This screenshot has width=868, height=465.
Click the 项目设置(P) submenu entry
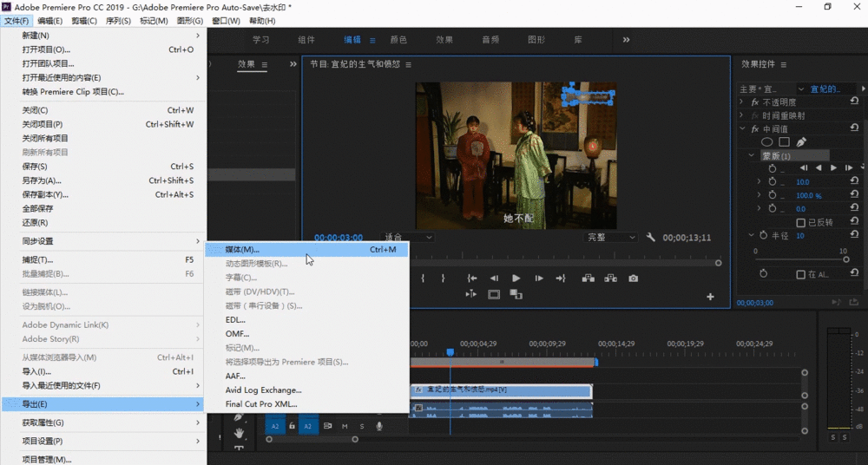click(103, 442)
